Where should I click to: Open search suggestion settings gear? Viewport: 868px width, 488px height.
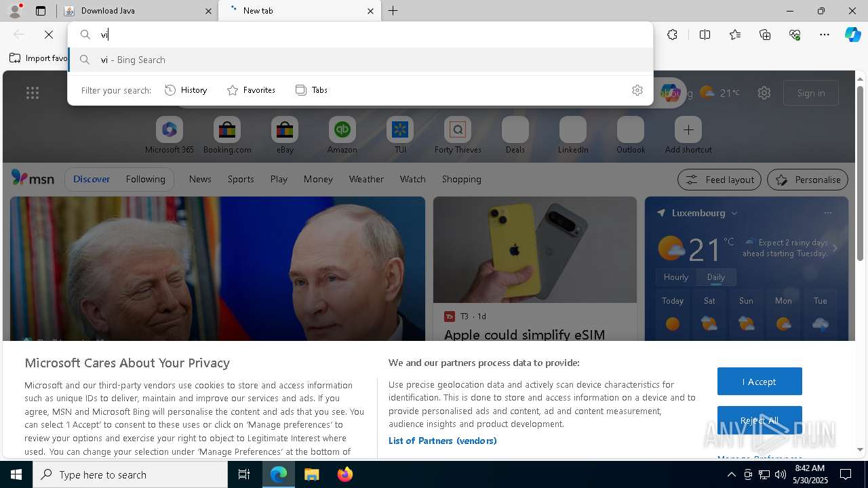637,90
